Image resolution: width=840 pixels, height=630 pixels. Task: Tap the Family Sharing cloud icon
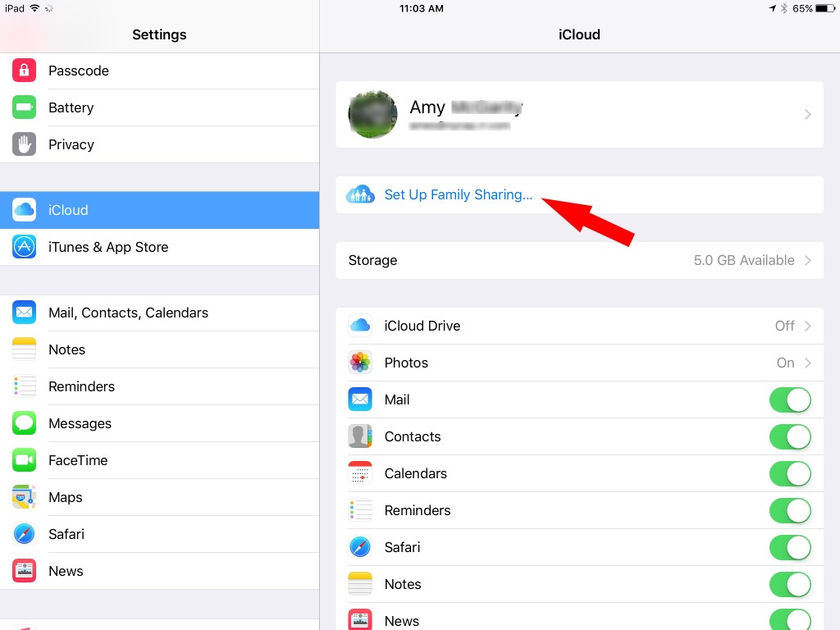point(360,194)
